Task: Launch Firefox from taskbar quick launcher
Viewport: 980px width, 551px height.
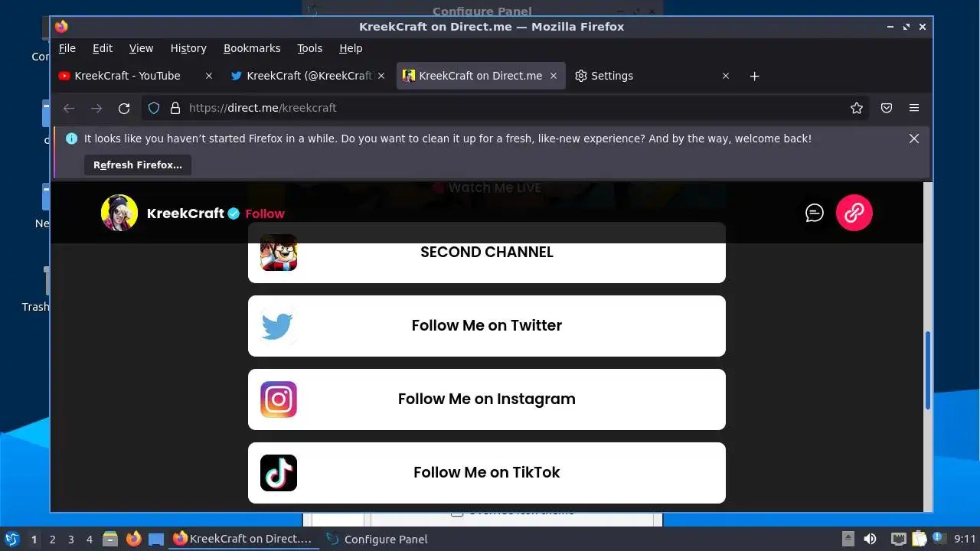Action: pos(133,539)
